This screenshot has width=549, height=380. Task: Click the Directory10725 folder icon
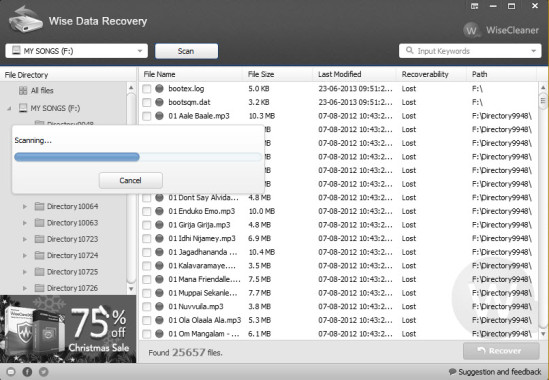pyautogui.click(x=40, y=272)
